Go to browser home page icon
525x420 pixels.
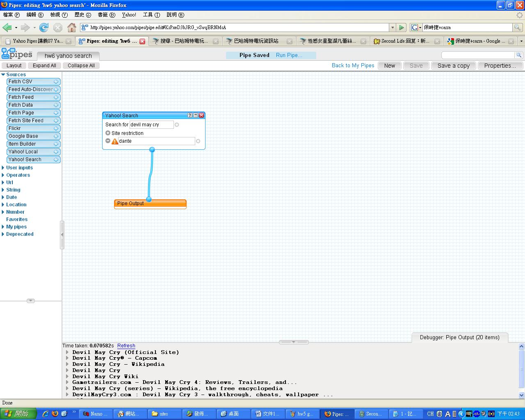tap(72, 27)
